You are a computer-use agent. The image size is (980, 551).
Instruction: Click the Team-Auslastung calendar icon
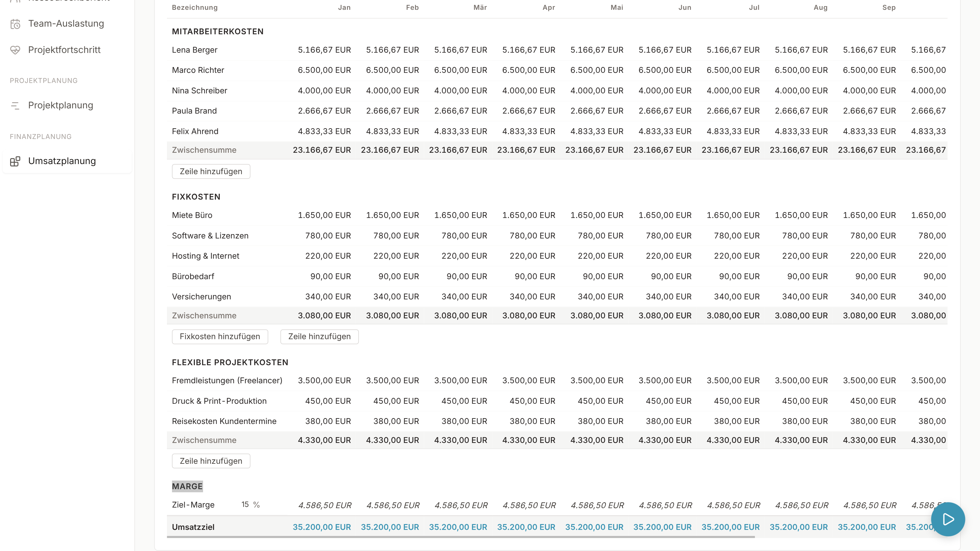(x=15, y=24)
